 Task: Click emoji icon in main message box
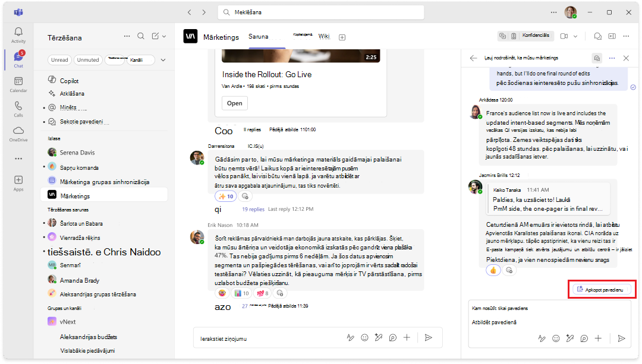[x=364, y=337]
